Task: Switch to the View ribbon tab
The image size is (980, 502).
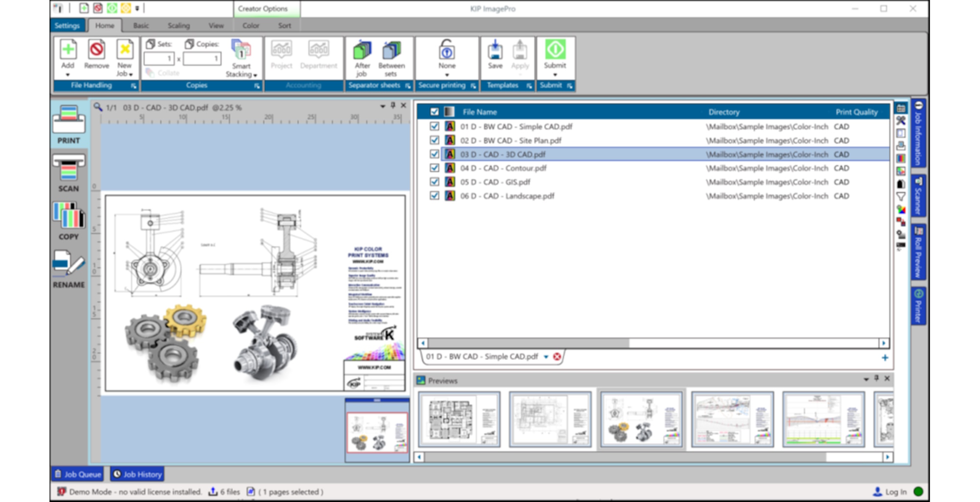Action: 216,25
